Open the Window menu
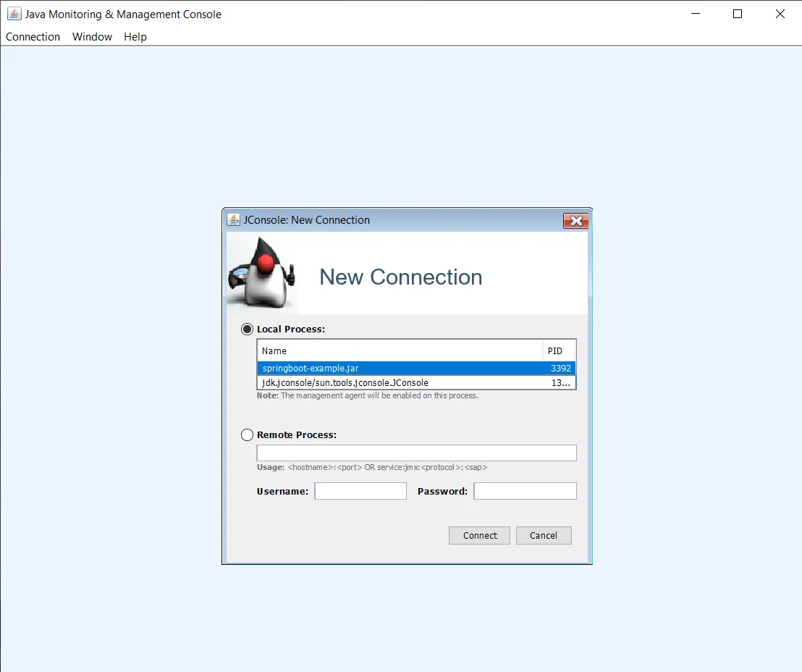Screen dimensions: 802x672 pyautogui.click(x=92, y=37)
